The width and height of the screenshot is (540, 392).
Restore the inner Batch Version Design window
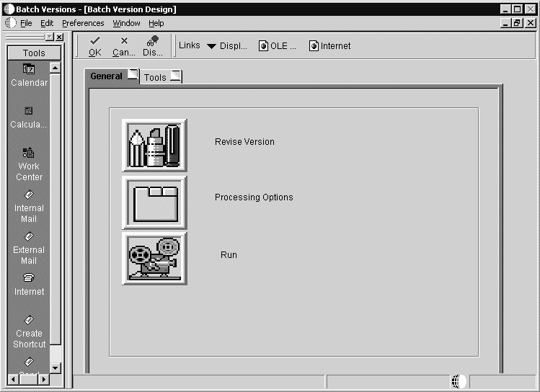point(517,23)
